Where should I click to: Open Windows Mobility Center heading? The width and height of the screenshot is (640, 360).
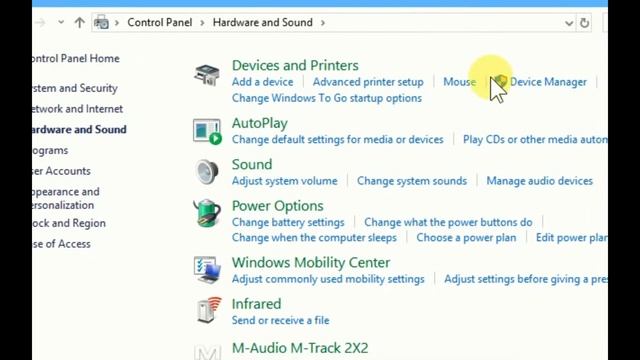(311, 262)
